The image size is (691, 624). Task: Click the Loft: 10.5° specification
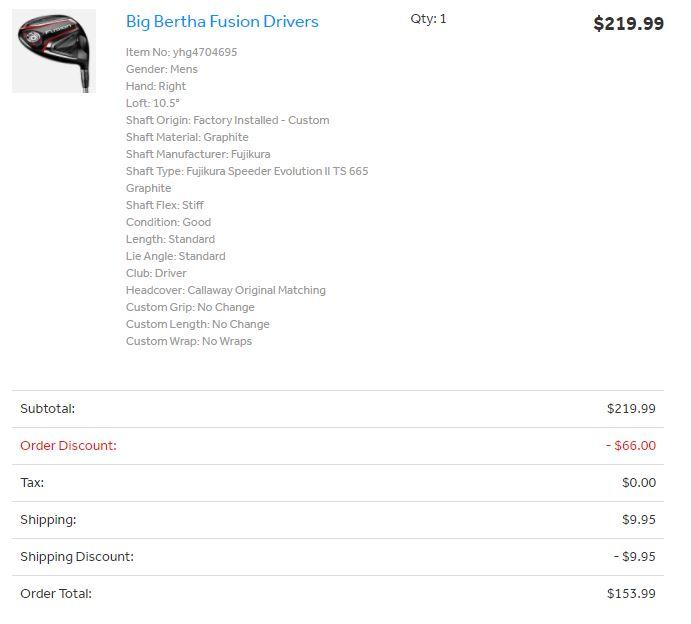point(153,103)
